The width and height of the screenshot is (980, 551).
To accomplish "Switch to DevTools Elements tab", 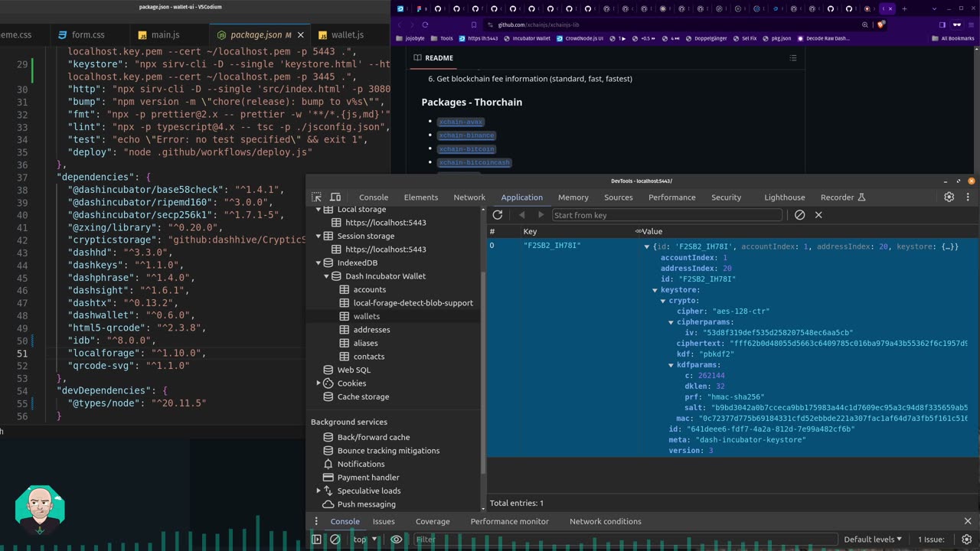I will point(421,197).
